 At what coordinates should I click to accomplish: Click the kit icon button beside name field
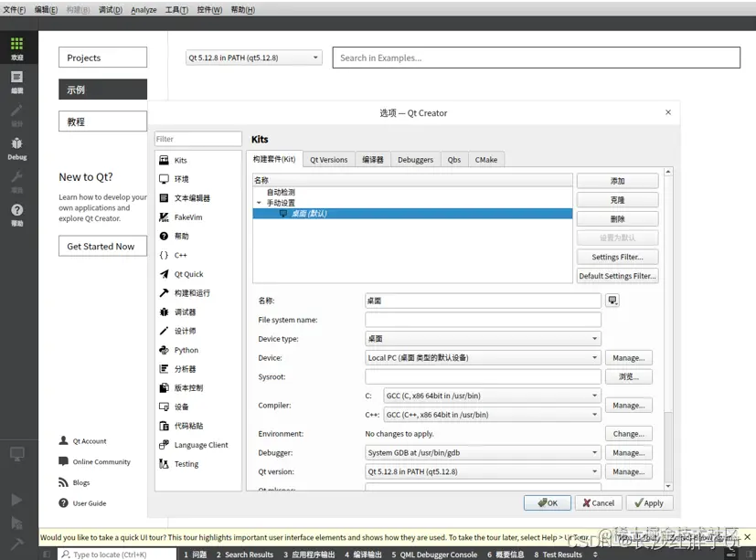[612, 301]
